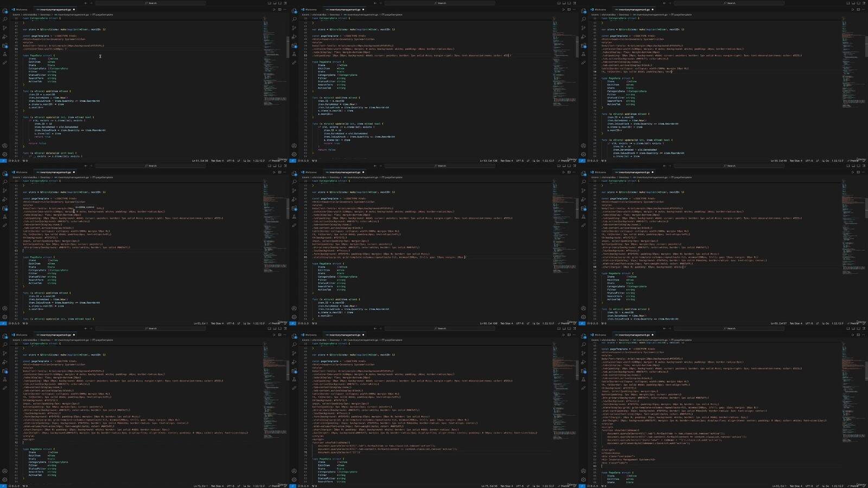This screenshot has height=488, width=868.
Task: Select inventorymanagement.go tab in top-center window
Action: click(344, 9)
